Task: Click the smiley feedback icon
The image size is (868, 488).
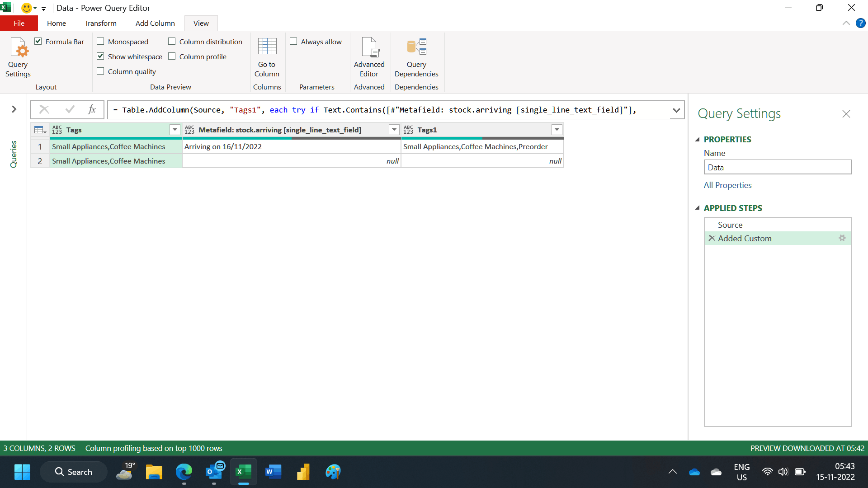Action: point(27,8)
